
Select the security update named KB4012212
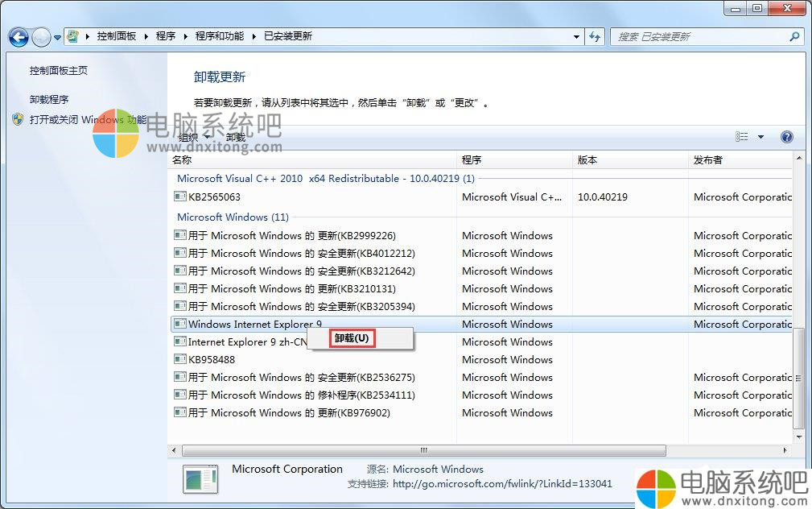(x=302, y=254)
